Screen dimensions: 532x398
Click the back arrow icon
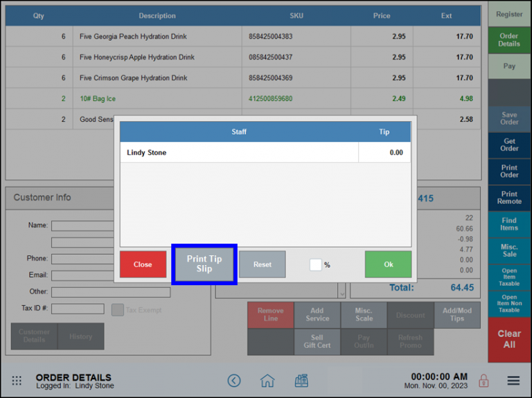(234, 381)
